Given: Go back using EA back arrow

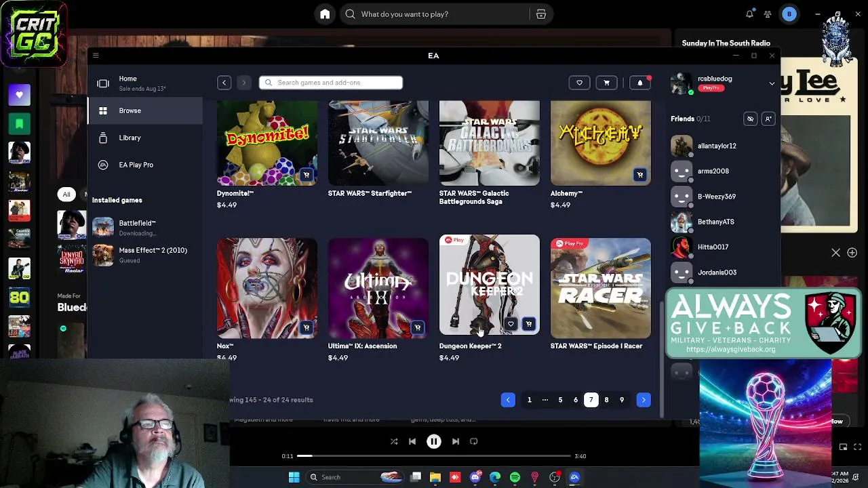Looking at the screenshot, I should (224, 83).
